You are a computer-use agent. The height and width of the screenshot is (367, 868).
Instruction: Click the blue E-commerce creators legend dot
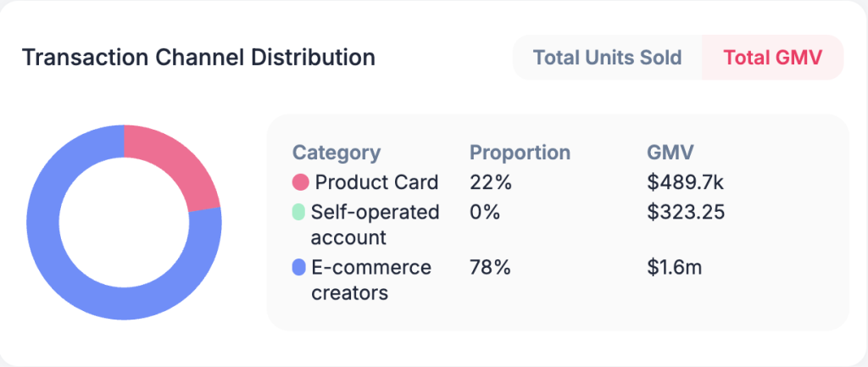298,268
